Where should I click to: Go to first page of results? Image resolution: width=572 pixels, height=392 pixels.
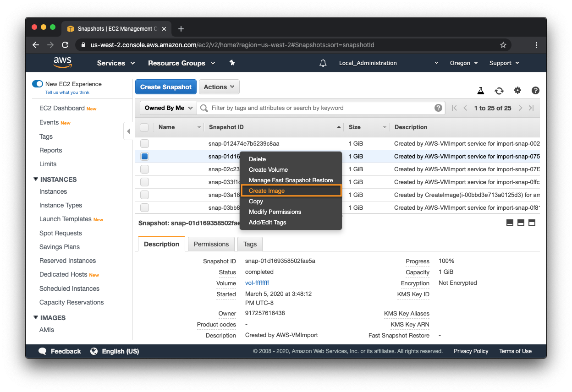coord(454,108)
